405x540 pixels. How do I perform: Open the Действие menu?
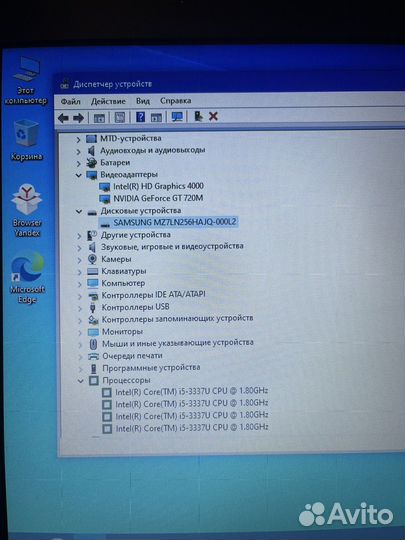(x=108, y=101)
